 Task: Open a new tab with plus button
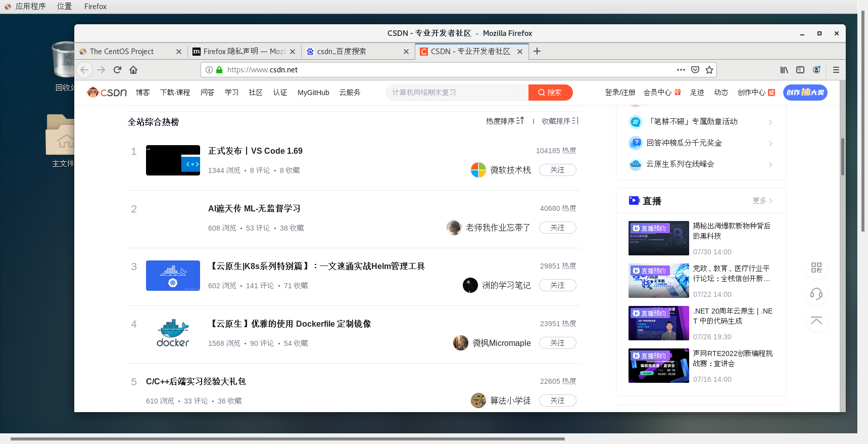click(x=537, y=51)
